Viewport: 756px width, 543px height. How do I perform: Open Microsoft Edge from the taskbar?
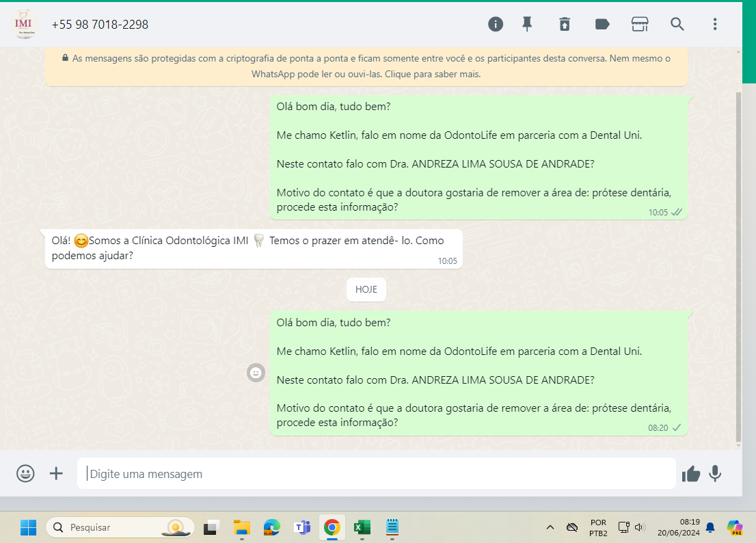pos(272,527)
